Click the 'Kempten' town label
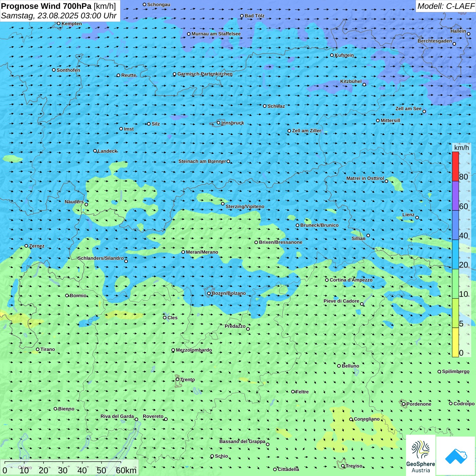 pos(72,23)
